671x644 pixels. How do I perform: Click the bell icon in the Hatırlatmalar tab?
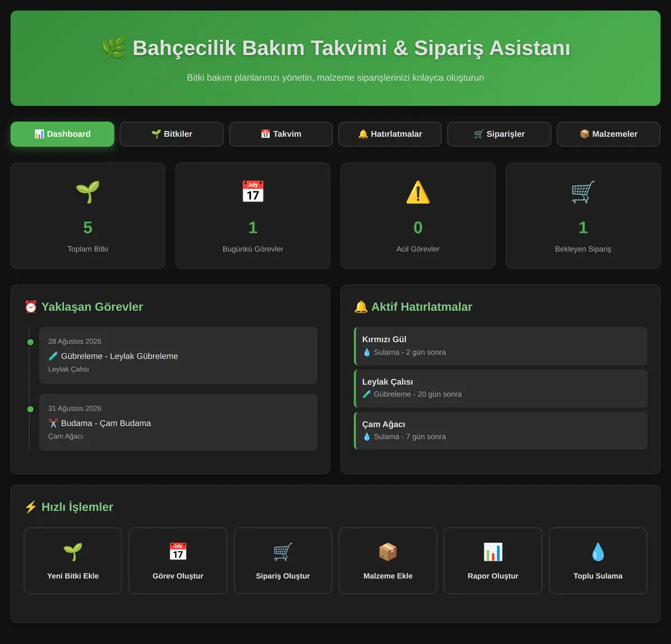(x=363, y=134)
